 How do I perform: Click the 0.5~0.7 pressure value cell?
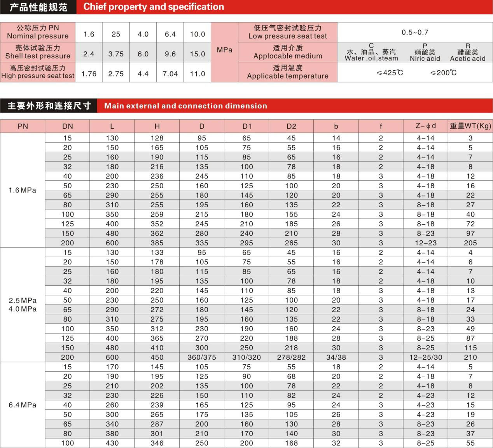[x=415, y=32]
